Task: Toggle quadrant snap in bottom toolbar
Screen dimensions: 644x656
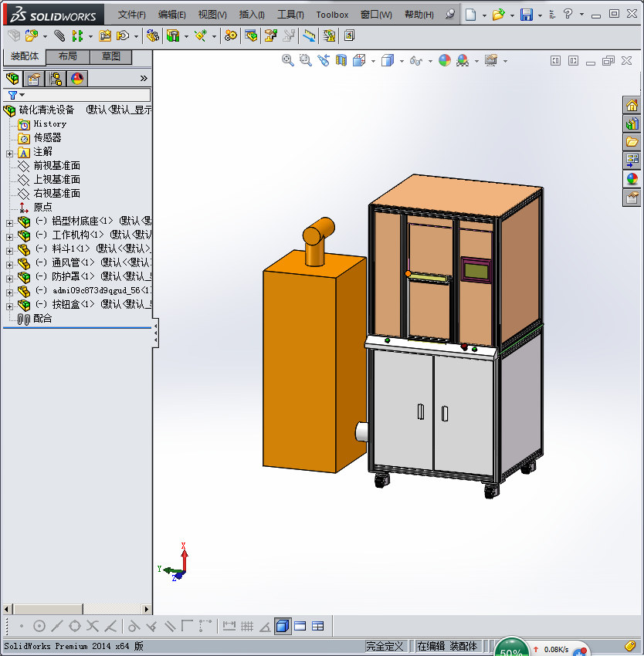Action: pos(75,627)
